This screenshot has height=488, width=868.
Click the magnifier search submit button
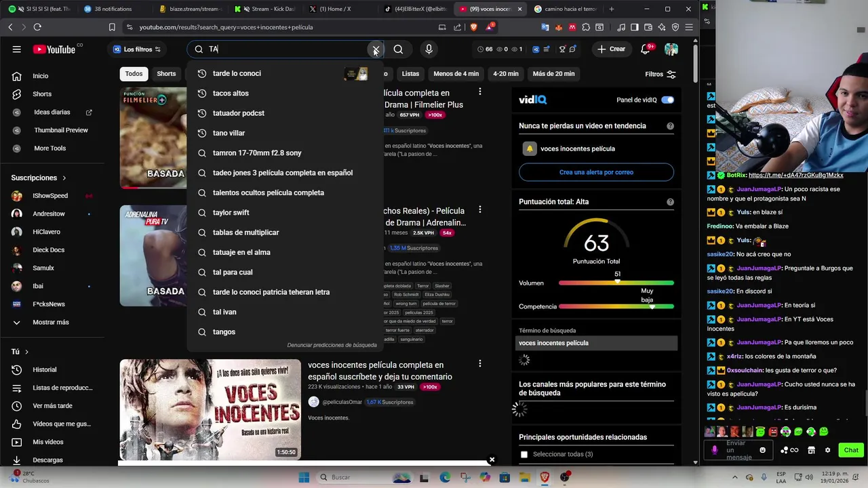click(398, 49)
